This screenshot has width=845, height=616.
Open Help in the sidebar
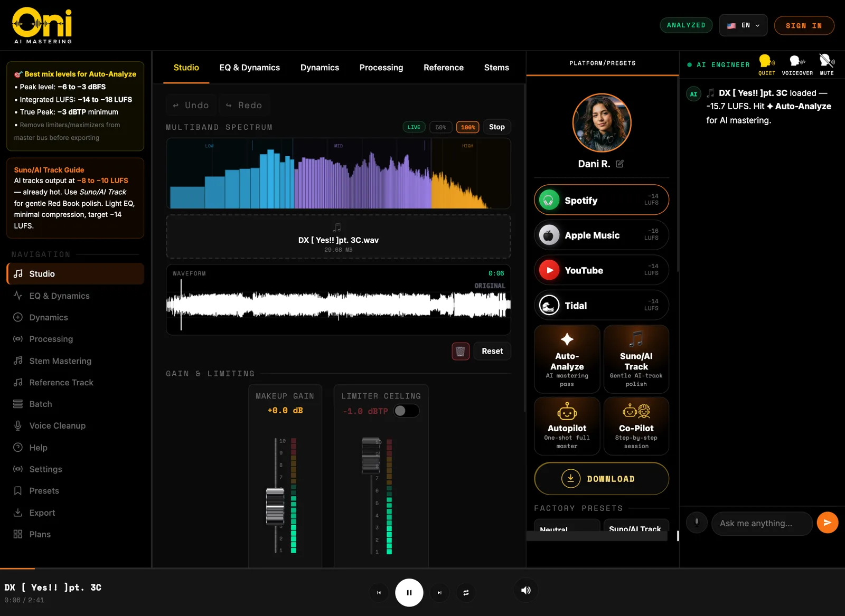point(75,448)
